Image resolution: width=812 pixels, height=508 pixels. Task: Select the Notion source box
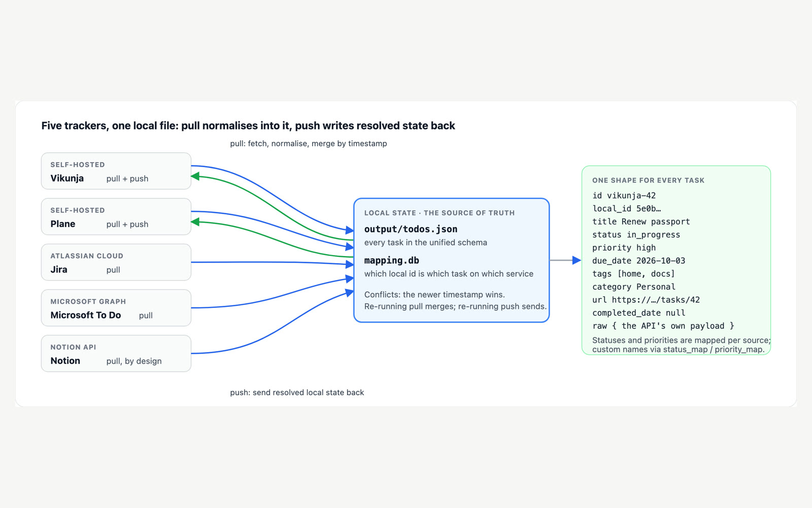(116, 354)
